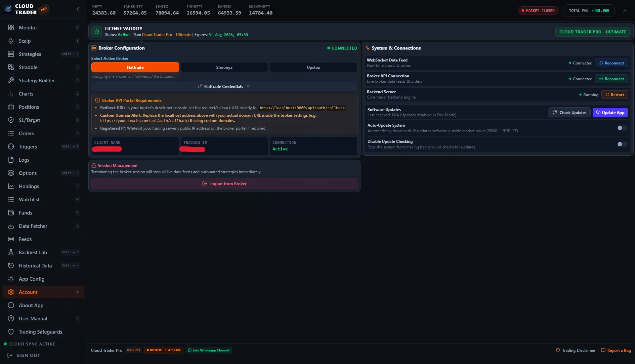Open Join Whatsapp Channel link

click(x=209, y=350)
